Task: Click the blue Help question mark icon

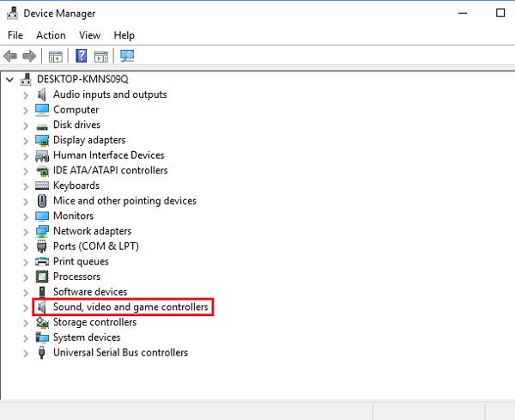Action: [x=82, y=57]
